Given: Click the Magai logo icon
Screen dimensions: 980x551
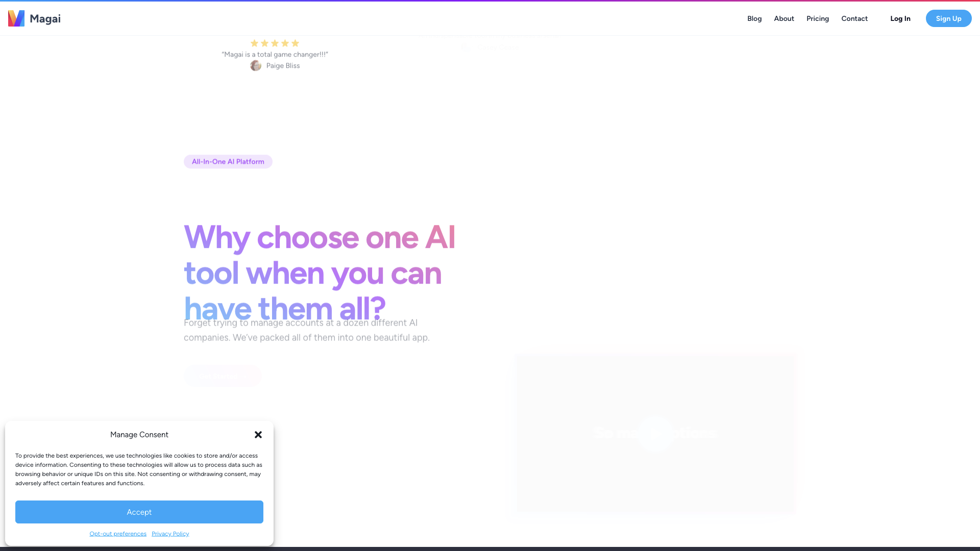Looking at the screenshot, I should [16, 18].
